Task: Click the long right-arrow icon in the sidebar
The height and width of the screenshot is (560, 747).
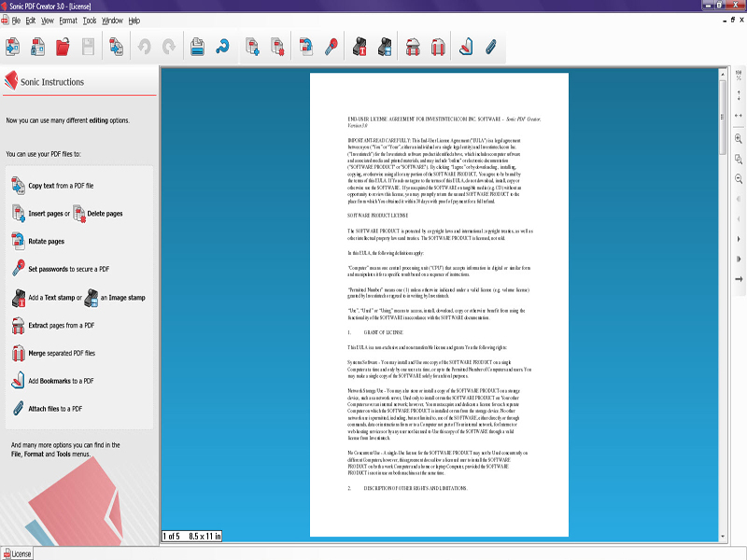Action: 739,279
